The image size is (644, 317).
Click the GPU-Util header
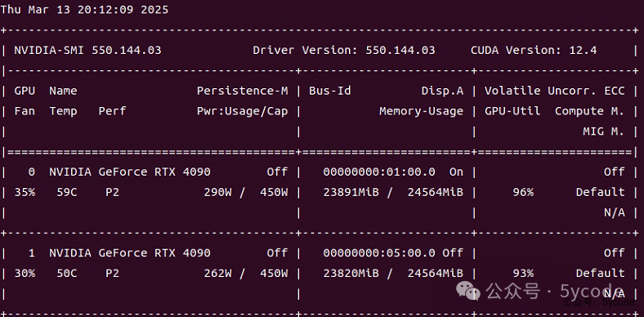click(x=512, y=111)
